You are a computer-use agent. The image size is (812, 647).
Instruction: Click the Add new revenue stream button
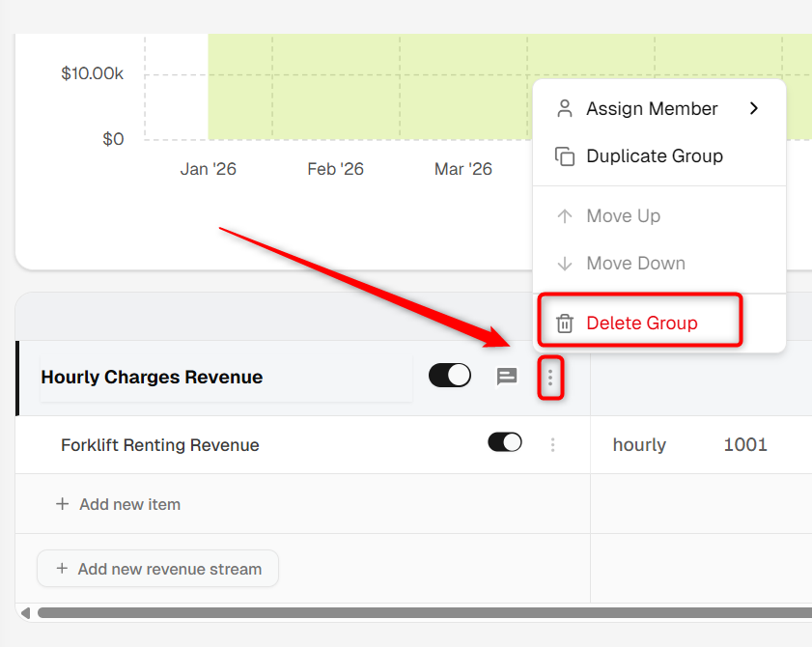click(158, 569)
